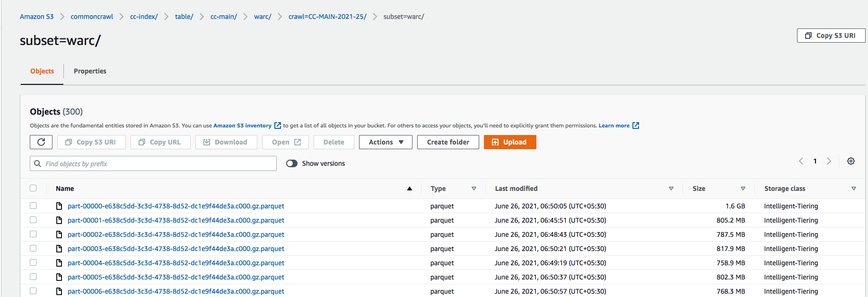
Task: Click the top-right Copy S3 URI button
Action: point(831,36)
